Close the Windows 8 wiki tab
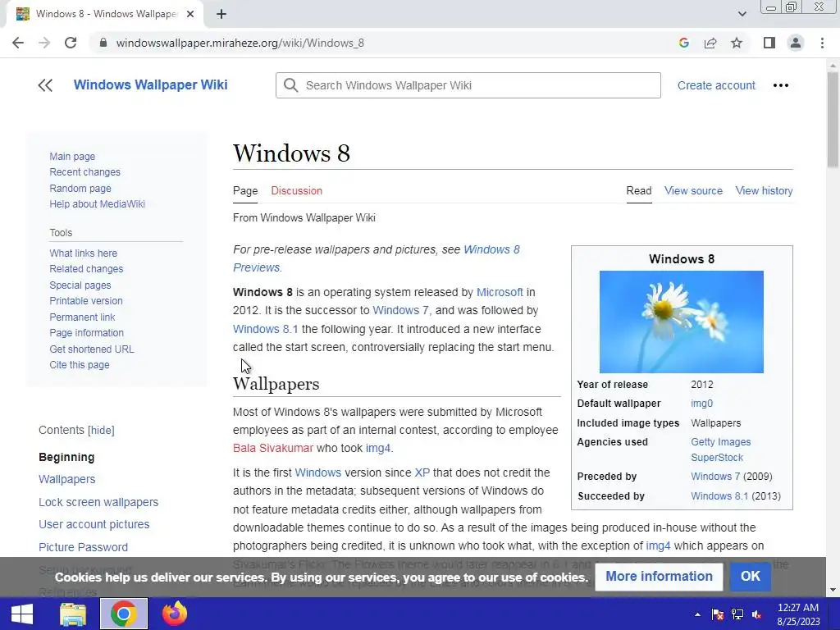The image size is (840, 630). pos(190,14)
